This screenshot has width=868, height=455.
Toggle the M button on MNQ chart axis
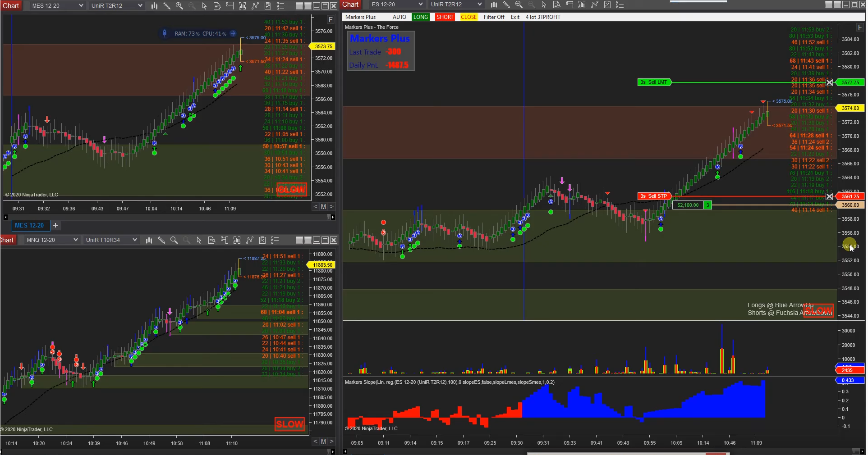pos(323,441)
